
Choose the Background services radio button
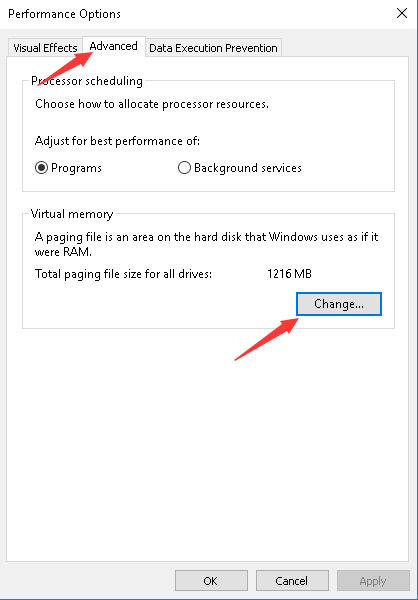(184, 168)
